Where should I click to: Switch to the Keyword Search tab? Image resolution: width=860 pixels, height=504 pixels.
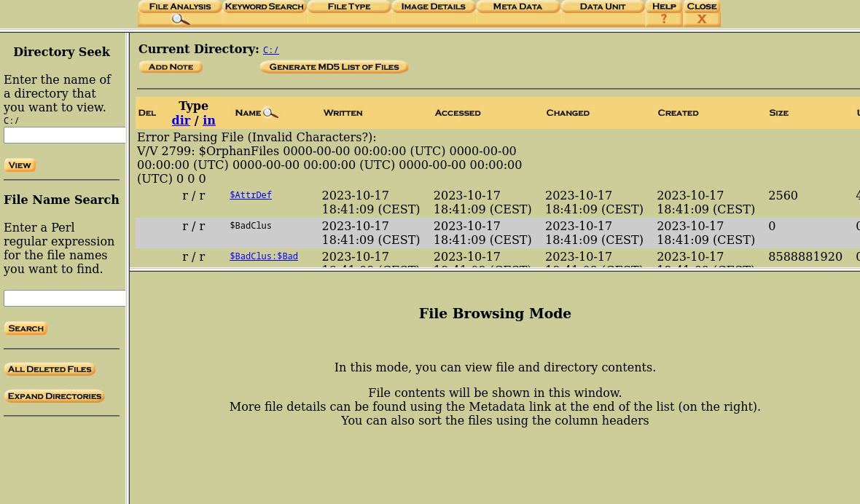pos(264,7)
